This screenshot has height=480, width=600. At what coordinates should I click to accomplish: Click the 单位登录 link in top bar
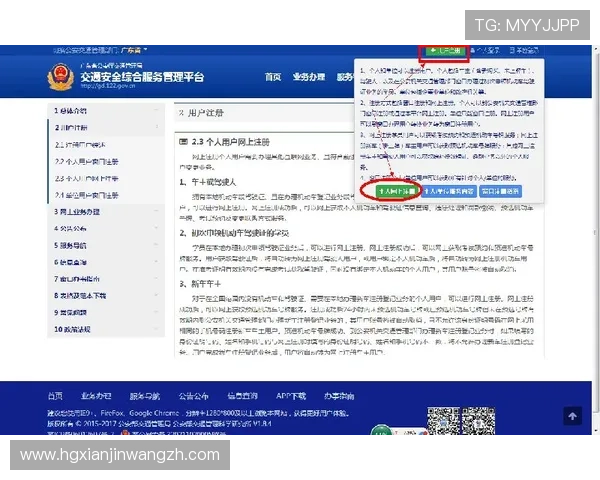pyautogui.click(x=524, y=50)
